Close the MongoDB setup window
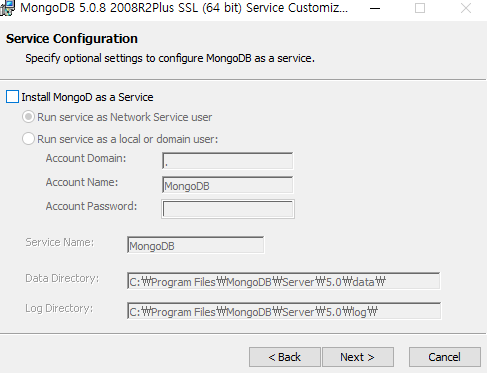The height and width of the screenshot is (373, 487). pyautogui.click(x=466, y=8)
